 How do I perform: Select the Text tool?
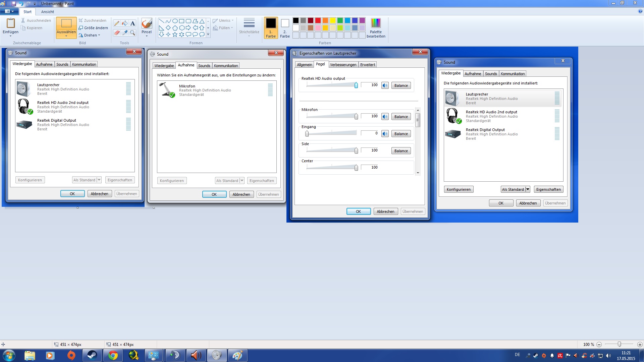[x=132, y=23]
